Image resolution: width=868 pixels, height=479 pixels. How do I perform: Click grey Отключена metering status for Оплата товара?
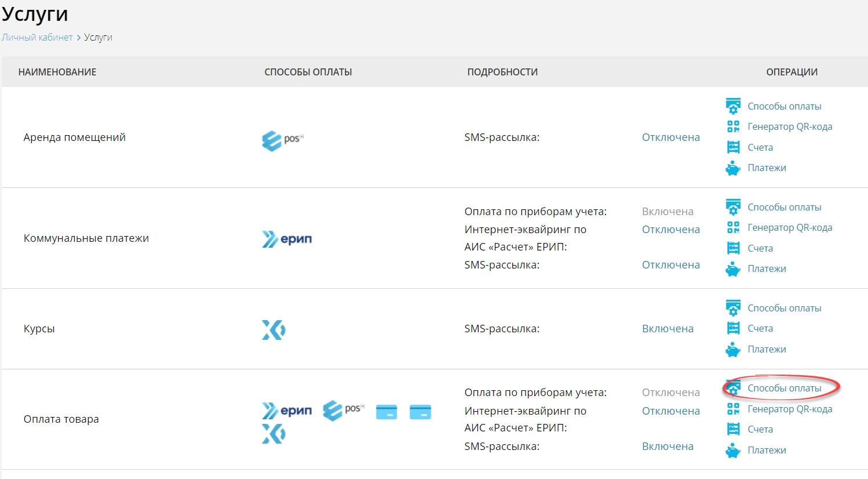[671, 393]
